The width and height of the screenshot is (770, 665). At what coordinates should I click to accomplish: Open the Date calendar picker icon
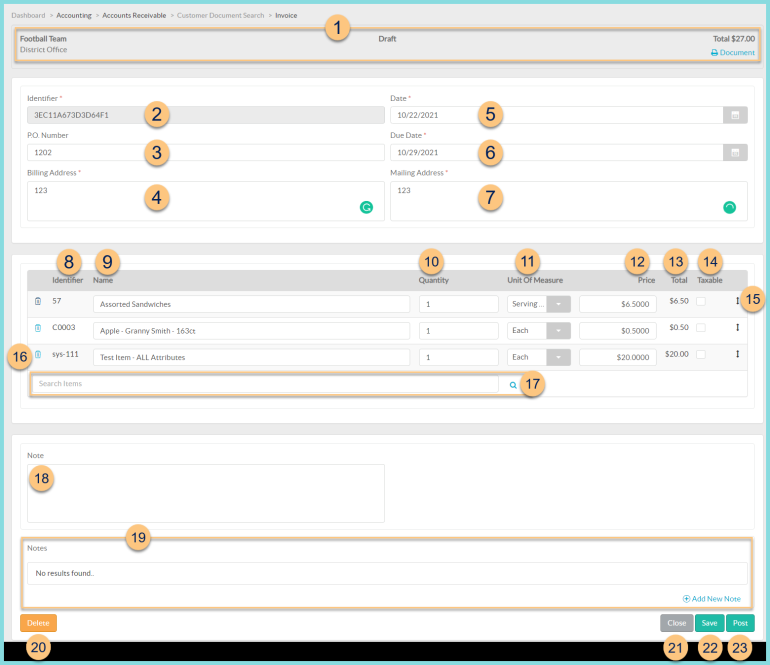pos(735,115)
